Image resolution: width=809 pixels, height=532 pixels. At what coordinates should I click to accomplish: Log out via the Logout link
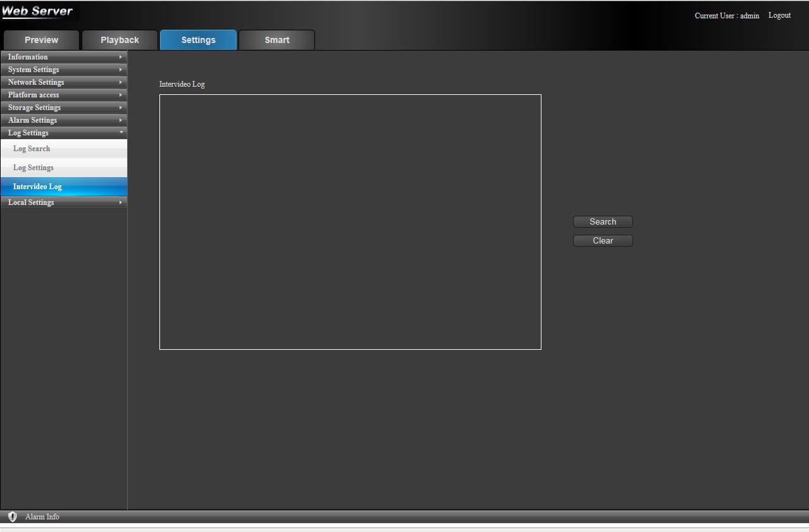click(779, 15)
